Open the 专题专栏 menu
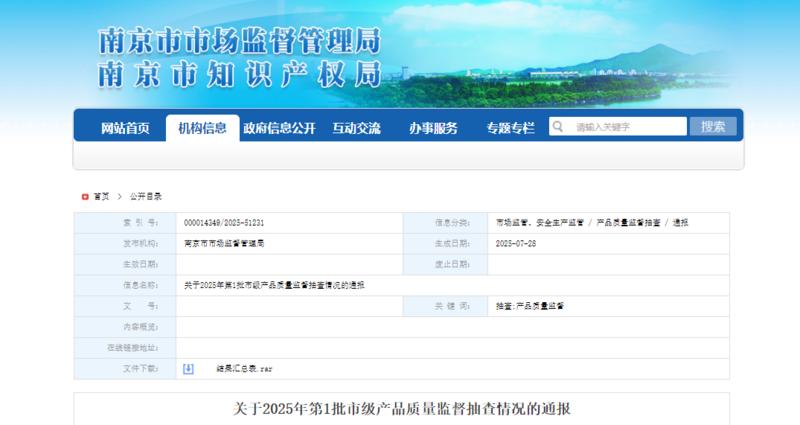This screenshot has width=800, height=425. coord(510,128)
